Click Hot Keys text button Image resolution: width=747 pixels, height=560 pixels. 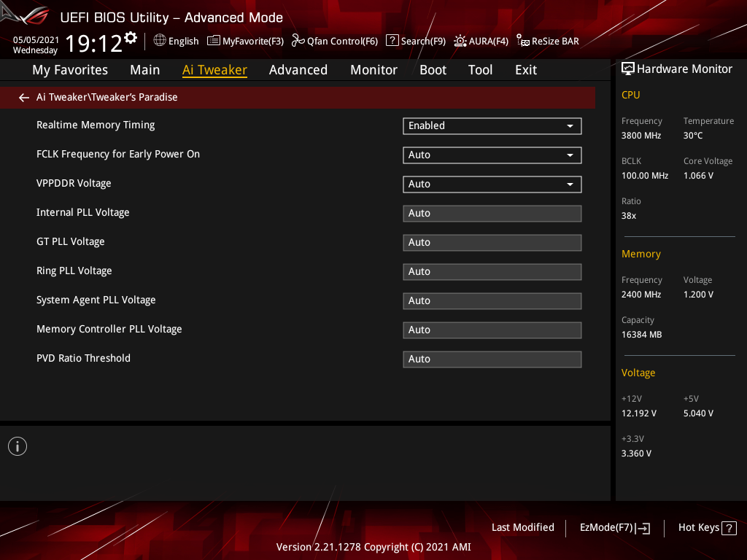tap(698, 527)
